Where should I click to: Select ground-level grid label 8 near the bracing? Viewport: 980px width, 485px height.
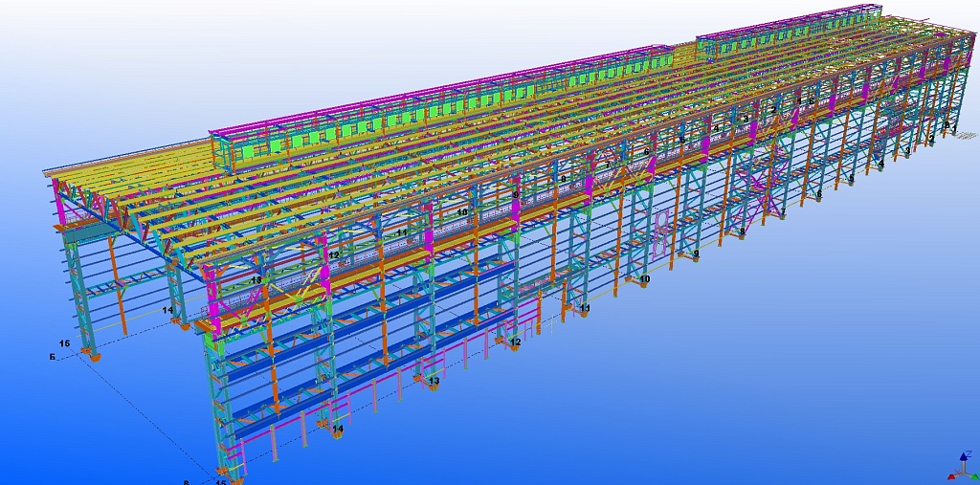(741, 231)
